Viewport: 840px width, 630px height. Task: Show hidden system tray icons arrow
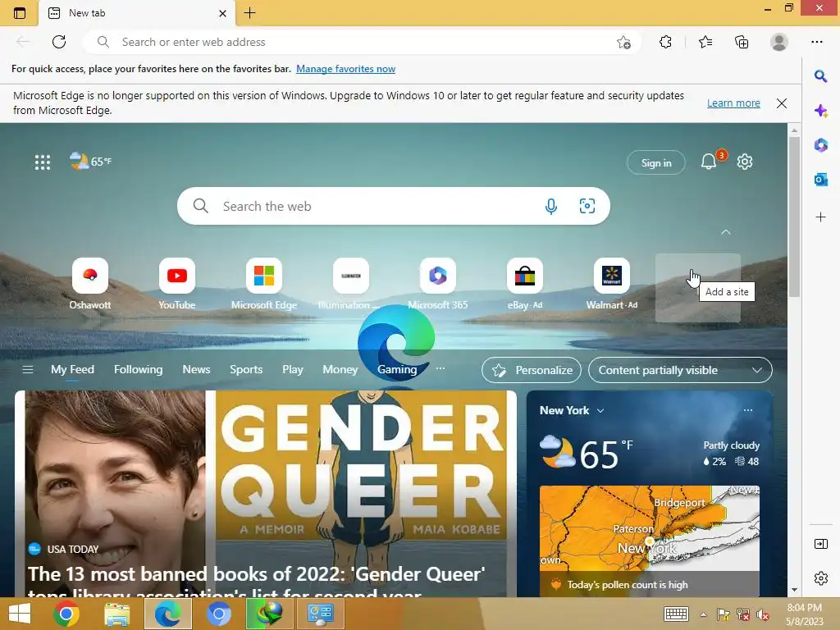click(x=703, y=615)
